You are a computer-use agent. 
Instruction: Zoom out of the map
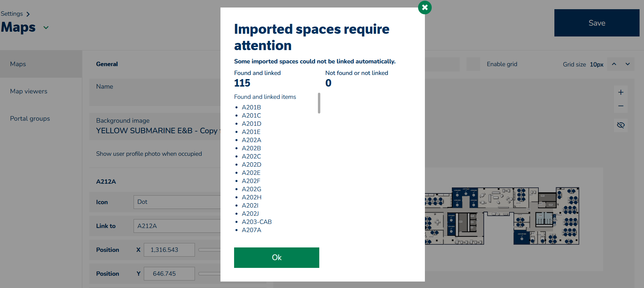click(x=621, y=106)
